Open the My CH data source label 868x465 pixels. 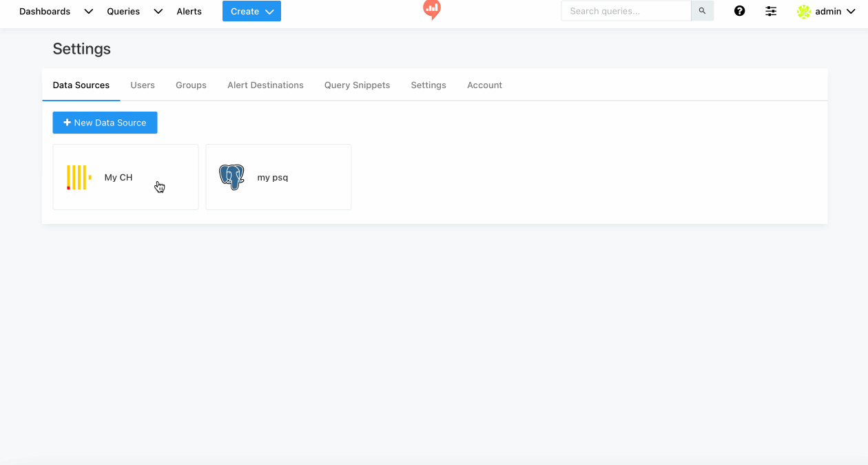[x=118, y=178]
